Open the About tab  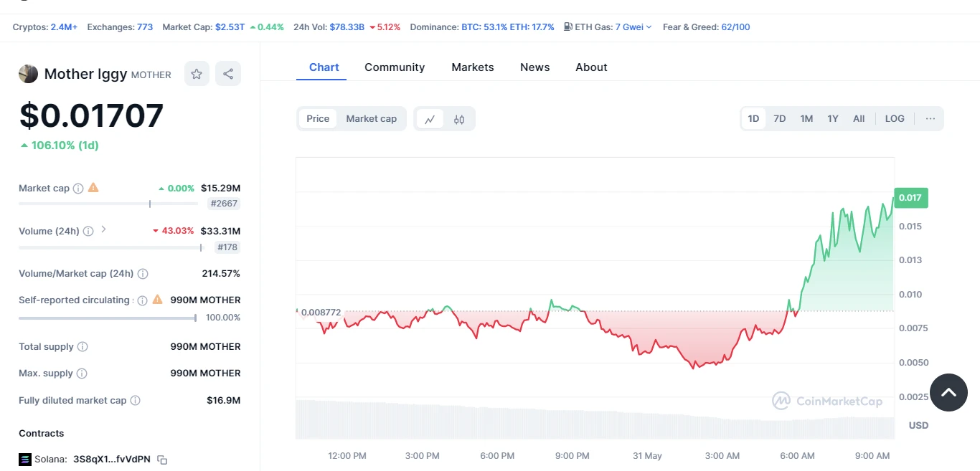click(591, 67)
